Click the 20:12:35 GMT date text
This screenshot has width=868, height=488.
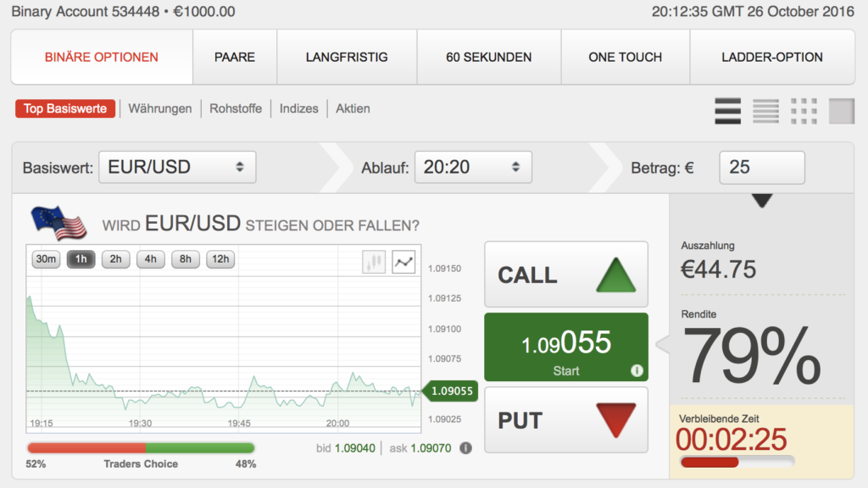coord(753,11)
